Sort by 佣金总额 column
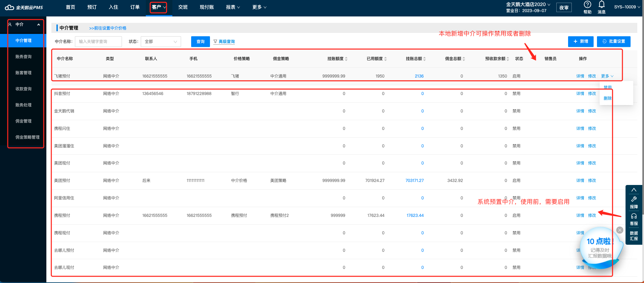Screen dimensions: 644x283 464,59
